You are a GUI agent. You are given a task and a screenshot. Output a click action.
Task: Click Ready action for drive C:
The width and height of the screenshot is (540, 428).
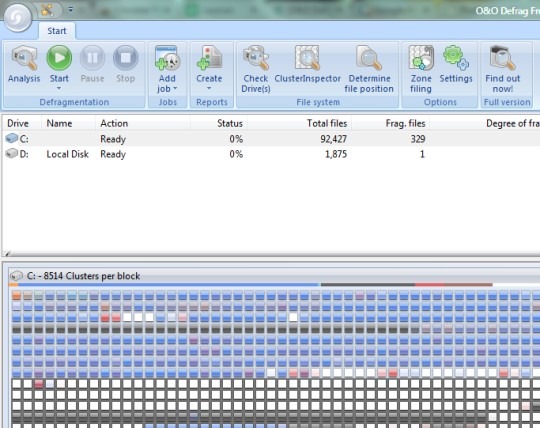(113, 139)
